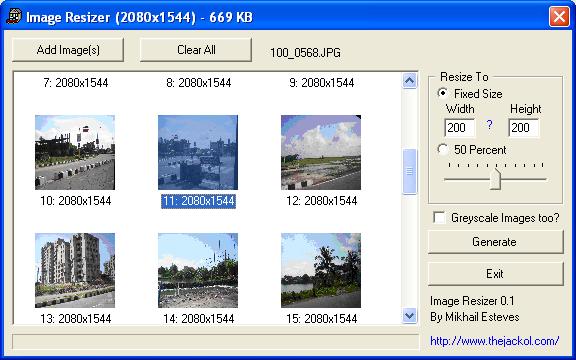Image resolution: width=576 pixels, height=360 pixels.
Task: Select the Fixed Size radio option
Action: pos(443,93)
